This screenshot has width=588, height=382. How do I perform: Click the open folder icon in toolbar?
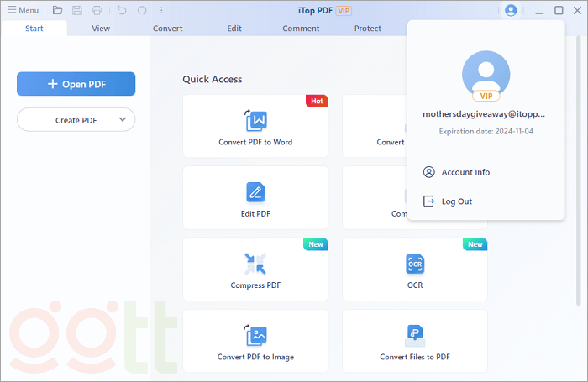click(x=57, y=10)
